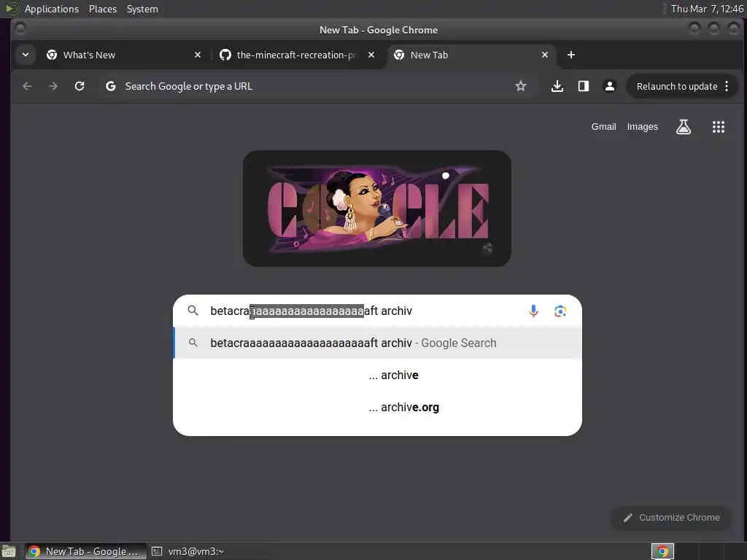Click Relaunch to update
The width and height of the screenshot is (747, 560).
[676, 86]
